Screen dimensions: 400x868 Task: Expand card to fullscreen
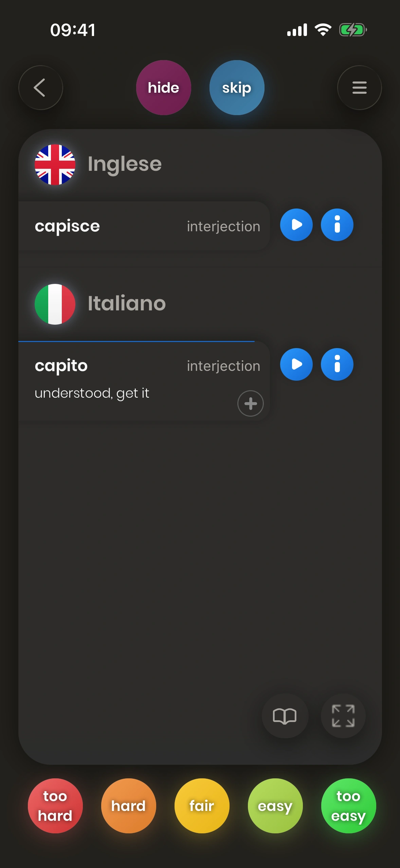(343, 716)
